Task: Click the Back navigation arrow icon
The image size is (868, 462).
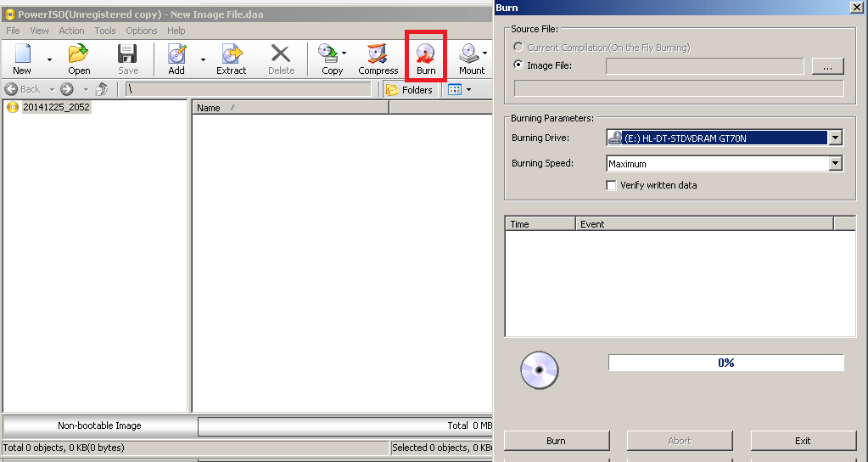Action: tap(11, 88)
